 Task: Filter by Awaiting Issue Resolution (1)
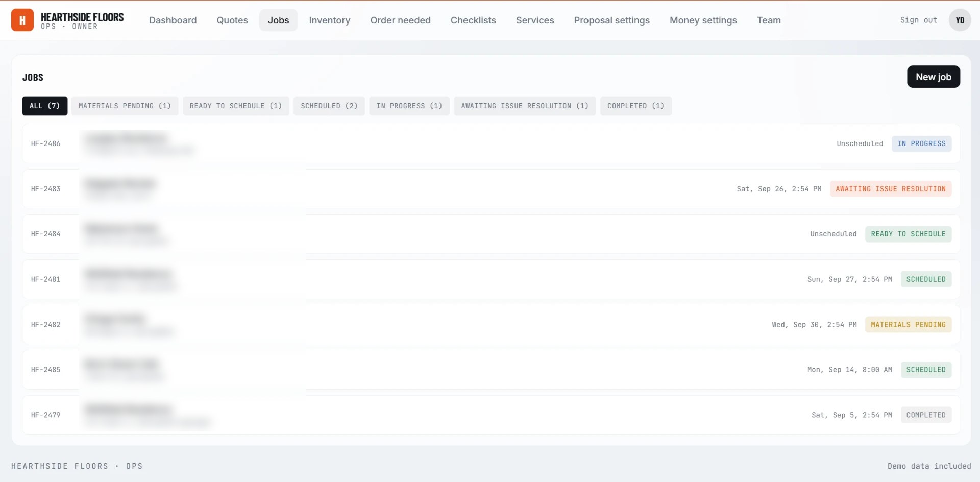(x=525, y=106)
